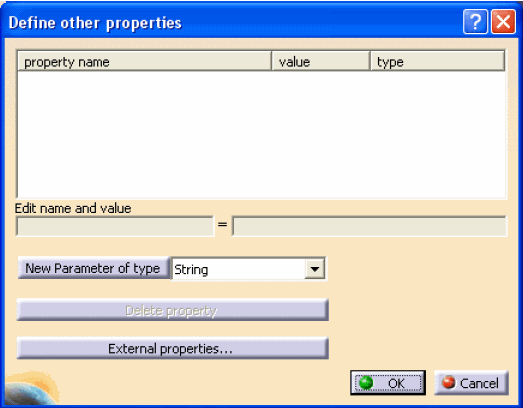523x408 pixels.
Task: Open help via the question mark icon
Action: click(x=475, y=22)
